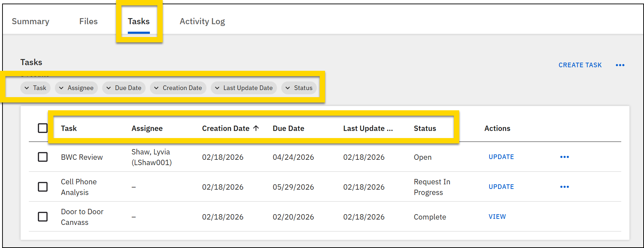Image resolution: width=644 pixels, height=248 pixels.
Task: Click the Create Task button
Action: point(580,65)
